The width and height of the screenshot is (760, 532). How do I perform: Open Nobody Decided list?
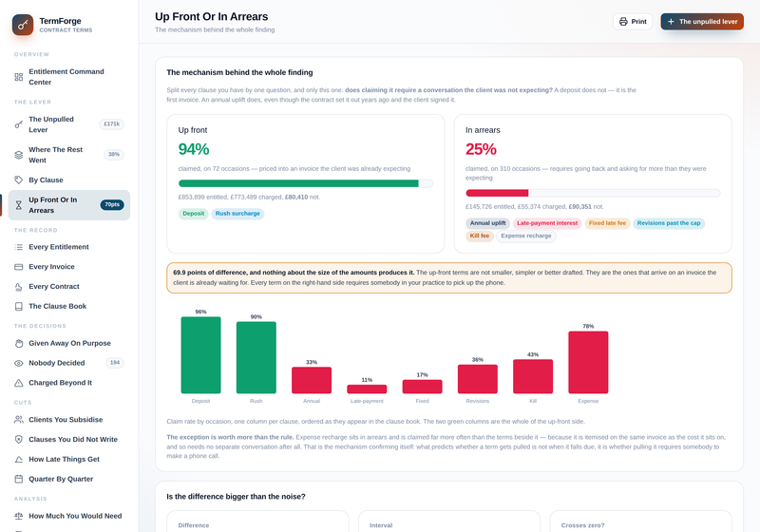coord(68,364)
